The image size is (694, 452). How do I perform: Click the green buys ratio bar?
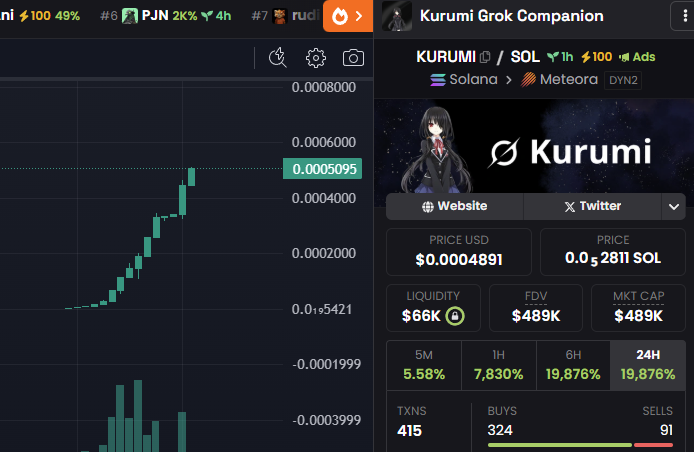(559, 445)
